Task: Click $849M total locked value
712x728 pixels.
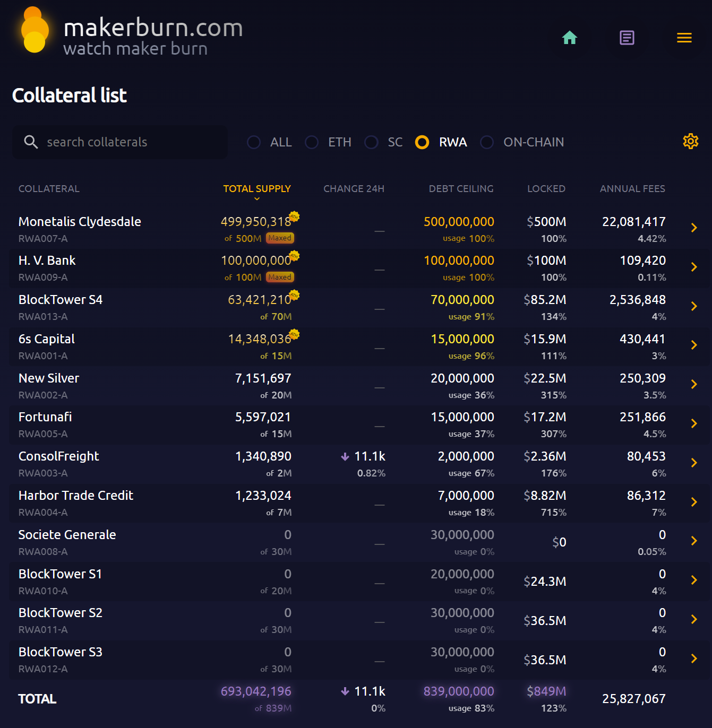Action: [546, 691]
